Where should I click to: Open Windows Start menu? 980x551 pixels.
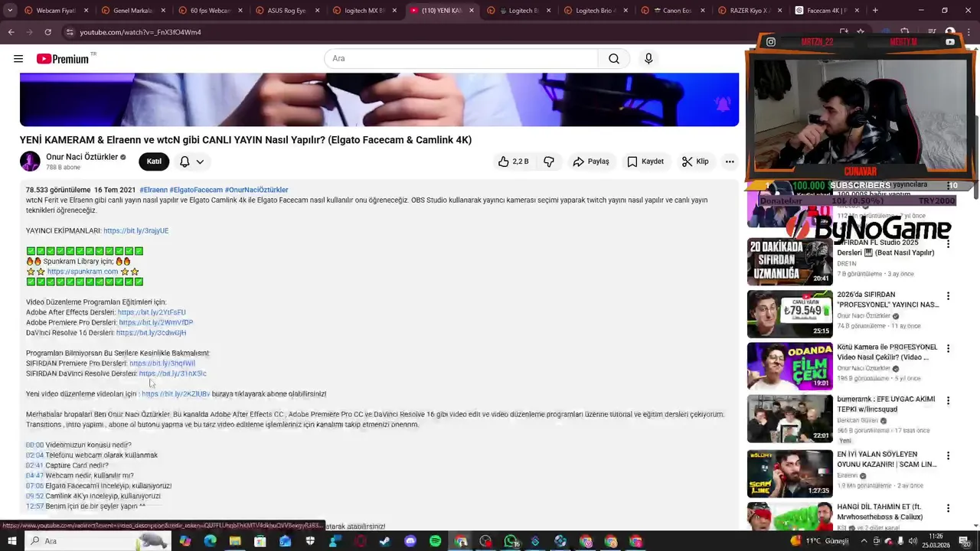tap(11, 541)
